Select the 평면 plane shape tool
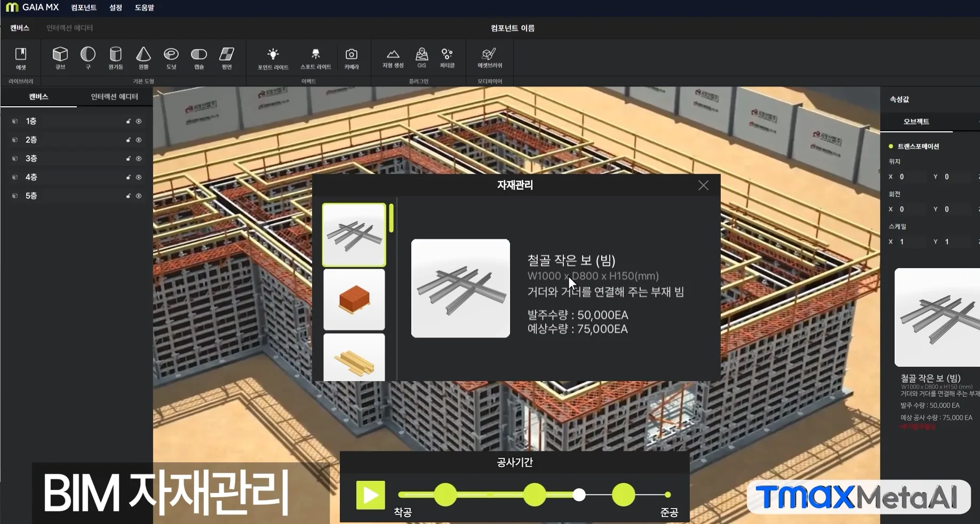The height and width of the screenshot is (524, 980). click(x=227, y=58)
